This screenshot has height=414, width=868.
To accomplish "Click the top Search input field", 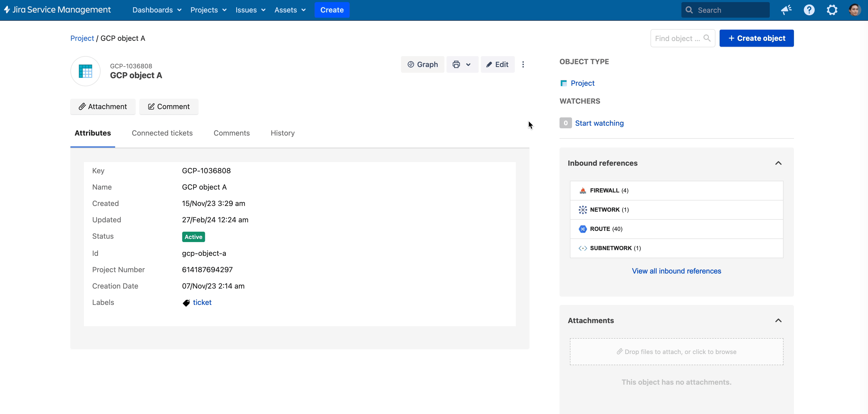I will (725, 10).
